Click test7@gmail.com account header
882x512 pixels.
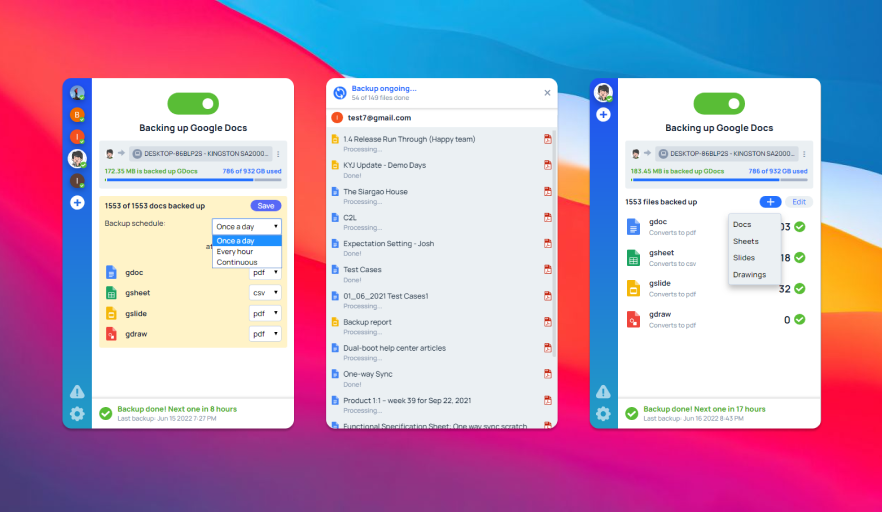pos(442,118)
